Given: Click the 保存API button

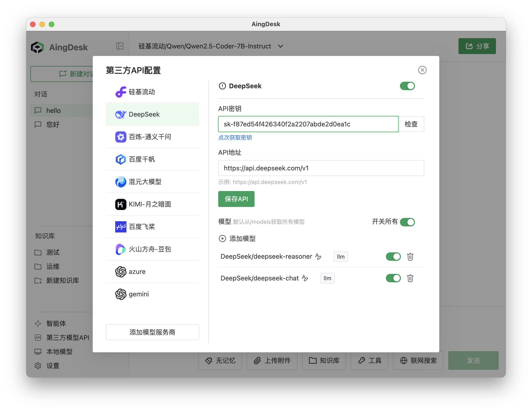Looking at the screenshot, I should coord(236,199).
